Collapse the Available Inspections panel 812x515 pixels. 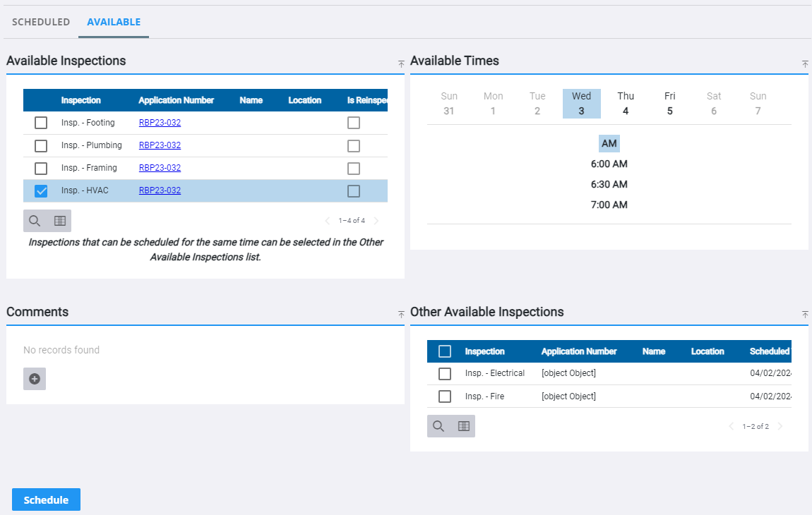(x=401, y=63)
